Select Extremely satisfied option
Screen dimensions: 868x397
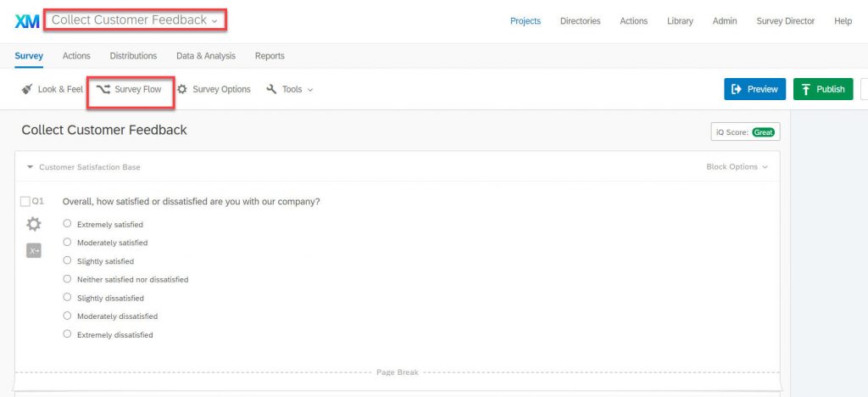(x=67, y=224)
